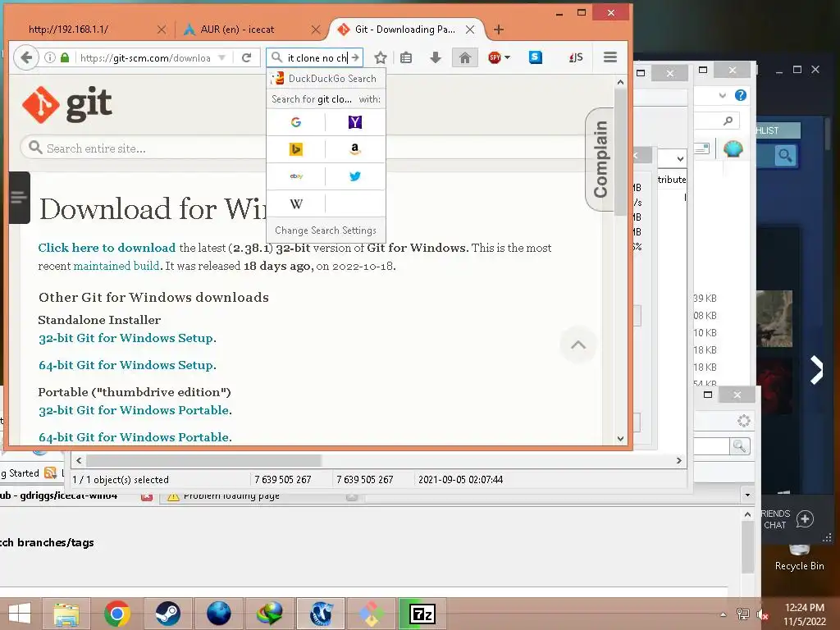This screenshot has height=630, width=840.
Task: Go to the browser home page
Action: (x=464, y=57)
